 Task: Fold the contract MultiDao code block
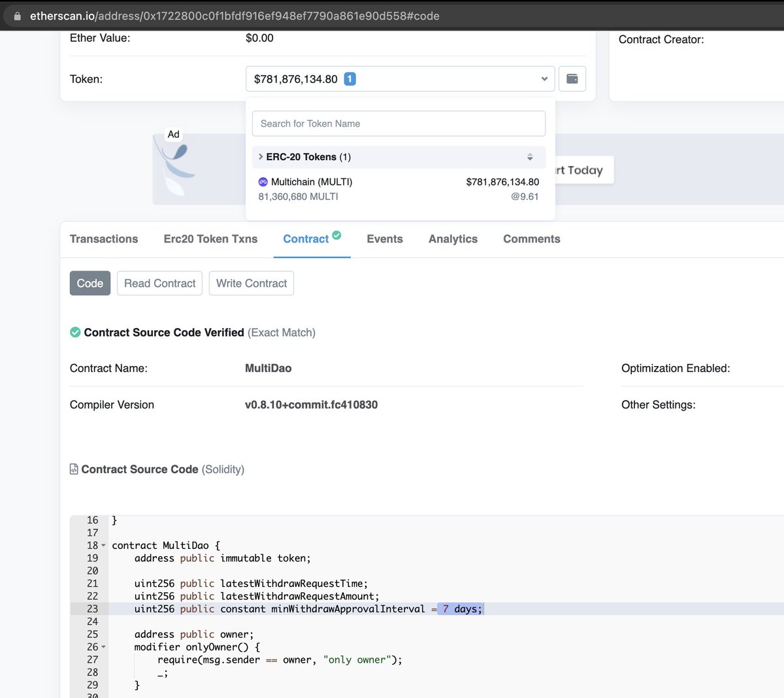[x=103, y=546]
